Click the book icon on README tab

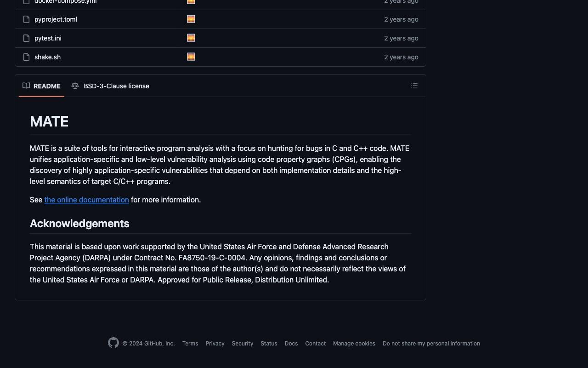(26, 86)
